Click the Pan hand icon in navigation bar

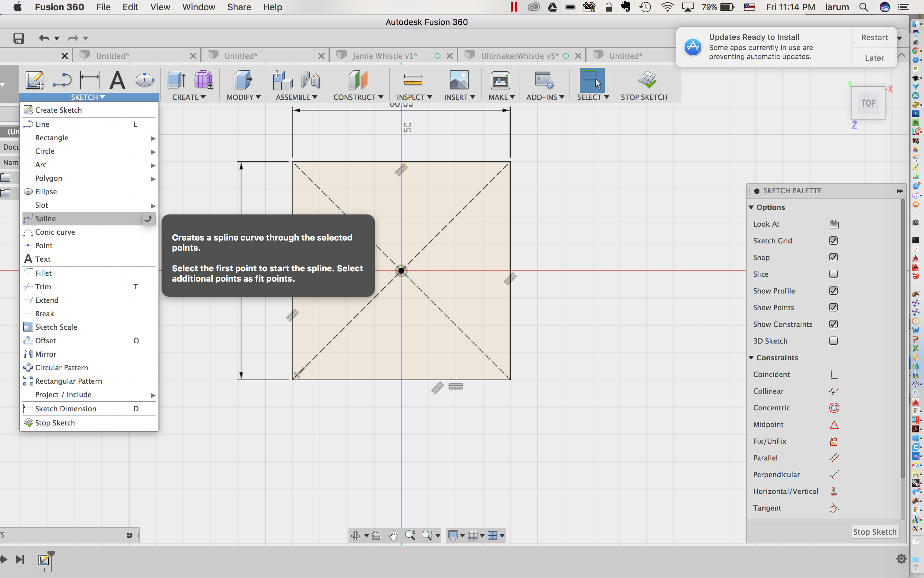click(393, 536)
